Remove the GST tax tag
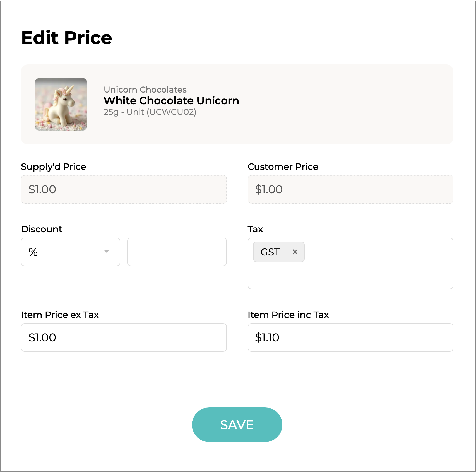 [x=295, y=252]
